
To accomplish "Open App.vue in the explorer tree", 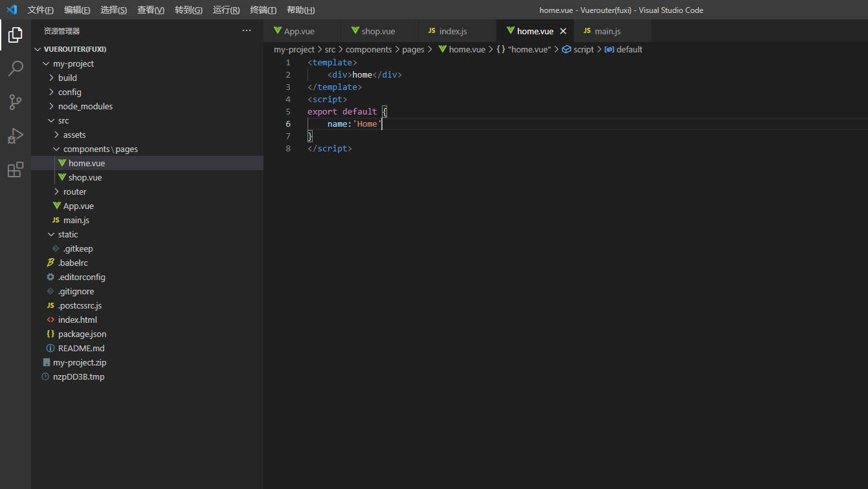I will coord(148,206).
